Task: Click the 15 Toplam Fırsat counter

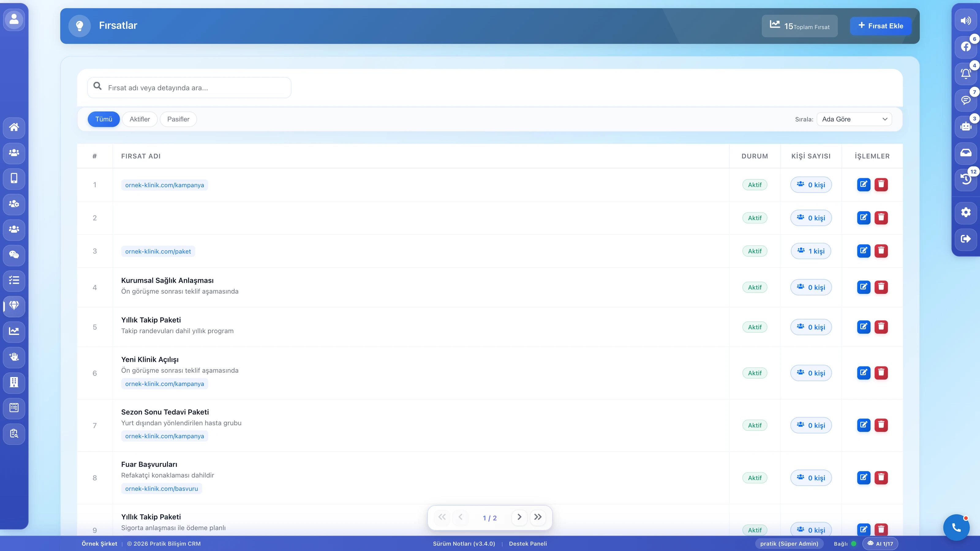Action: (800, 26)
